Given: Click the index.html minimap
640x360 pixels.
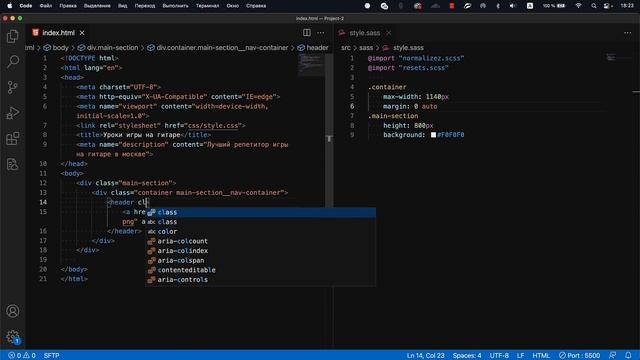Looking at the screenshot, I should click(x=311, y=65).
